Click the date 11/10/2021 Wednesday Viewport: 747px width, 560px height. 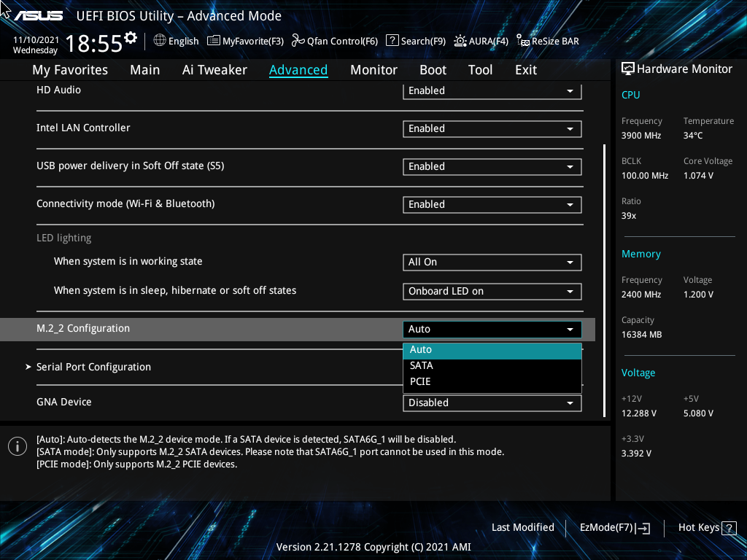point(36,45)
